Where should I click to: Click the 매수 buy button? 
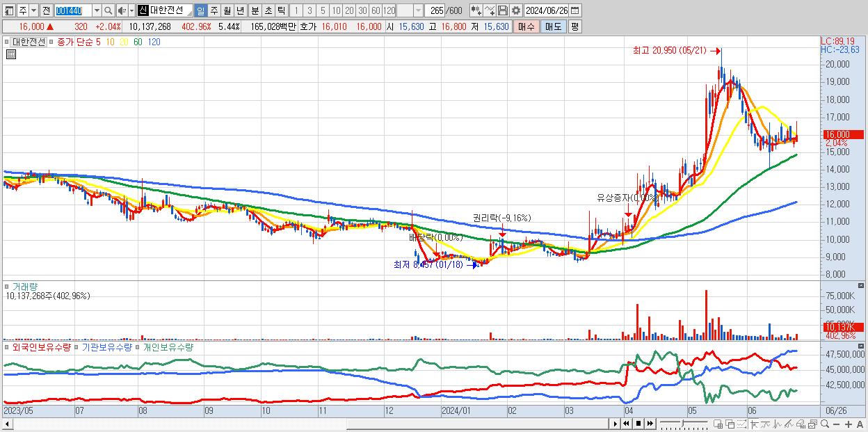point(527,26)
